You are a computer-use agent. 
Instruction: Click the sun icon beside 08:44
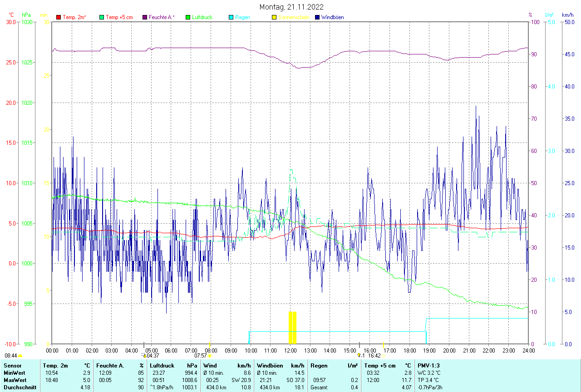20,356
